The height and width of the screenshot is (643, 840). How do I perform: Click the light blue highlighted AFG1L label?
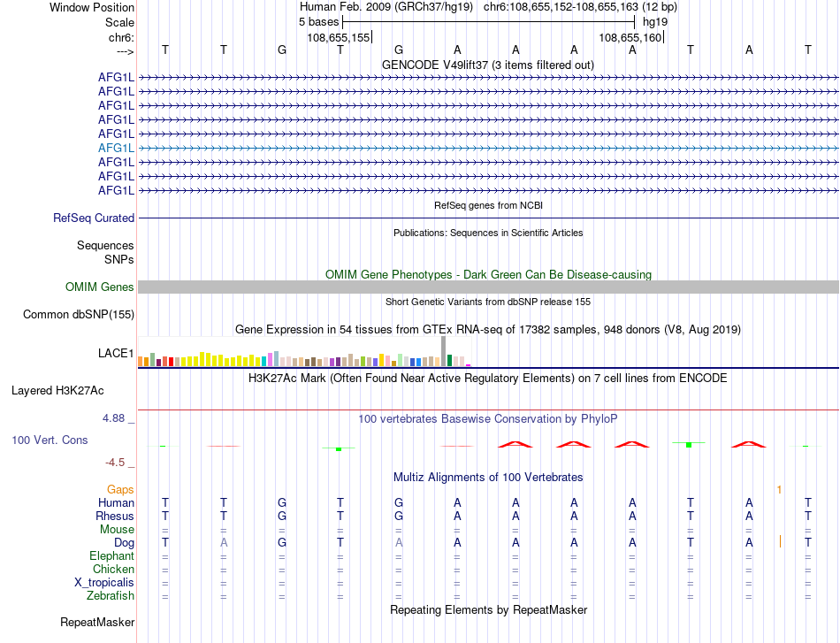[116, 149]
